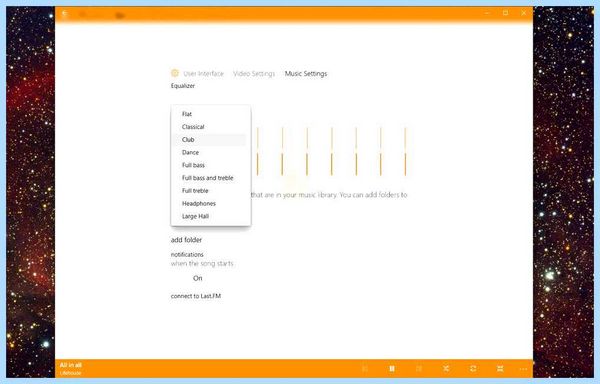Choose the Flat equalizer preset
This screenshot has width=600, height=384.
click(210, 114)
